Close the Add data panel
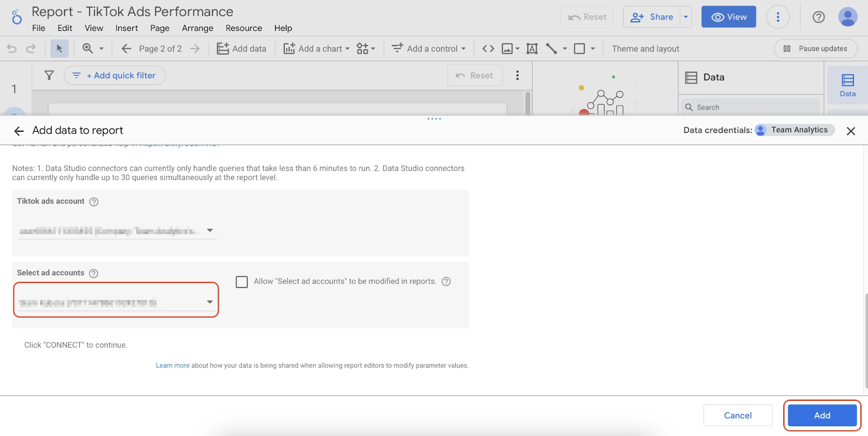868x436 pixels. (x=851, y=131)
